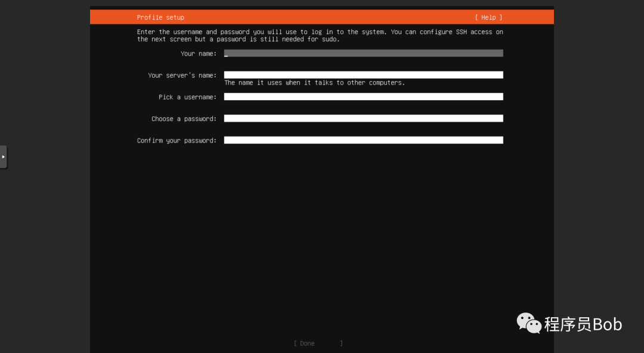The image size is (644, 353).
Task: Activate the Choose a password field
Action: pos(364,118)
